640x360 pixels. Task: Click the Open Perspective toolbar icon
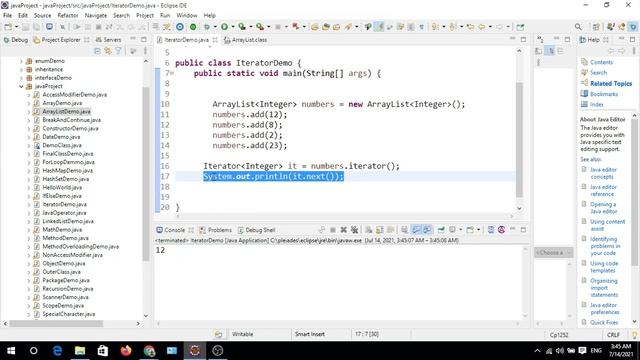pos(596,27)
